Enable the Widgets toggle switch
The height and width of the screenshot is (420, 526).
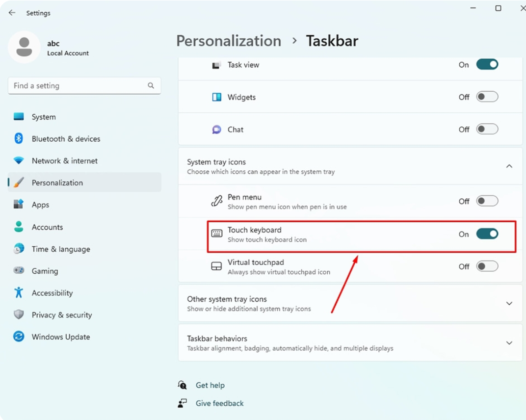(x=487, y=97)
